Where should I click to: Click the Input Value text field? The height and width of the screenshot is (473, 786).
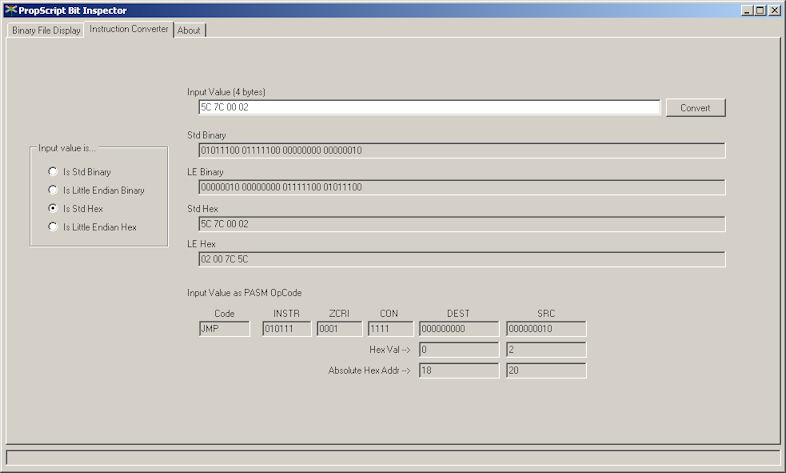429,107
